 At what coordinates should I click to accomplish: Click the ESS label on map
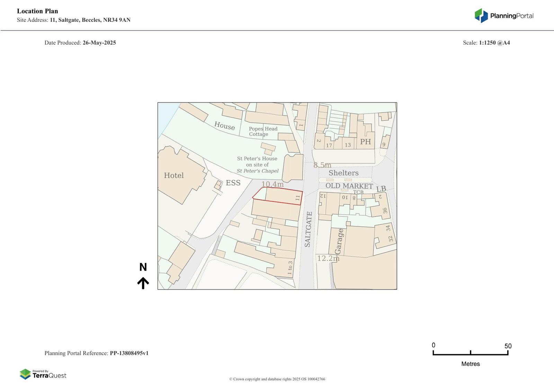(233, 183)
